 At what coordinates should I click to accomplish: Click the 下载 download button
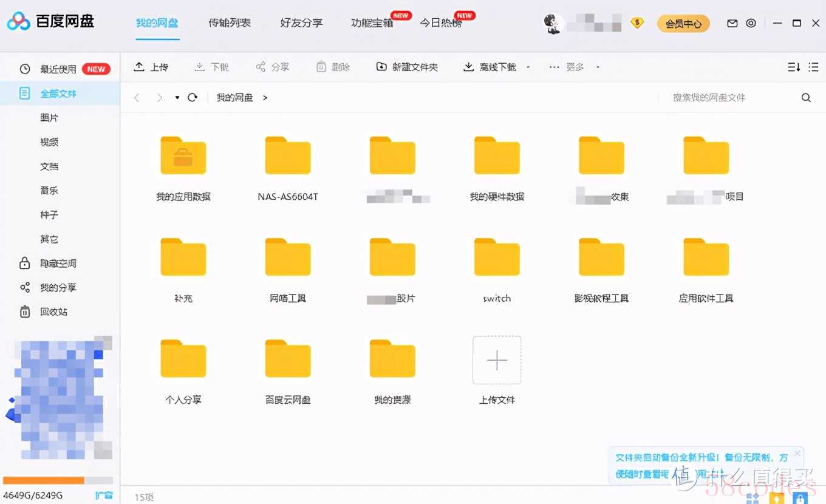[x=211, y=67]
